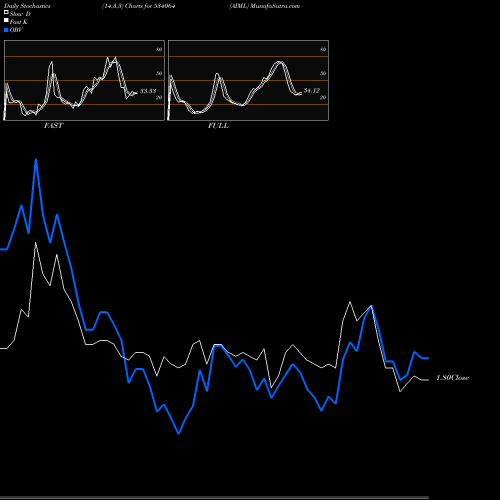Screen dimensions: 500x500
Task: Click the lowest trough of the blue OBV line
Action: click(178, 433)
